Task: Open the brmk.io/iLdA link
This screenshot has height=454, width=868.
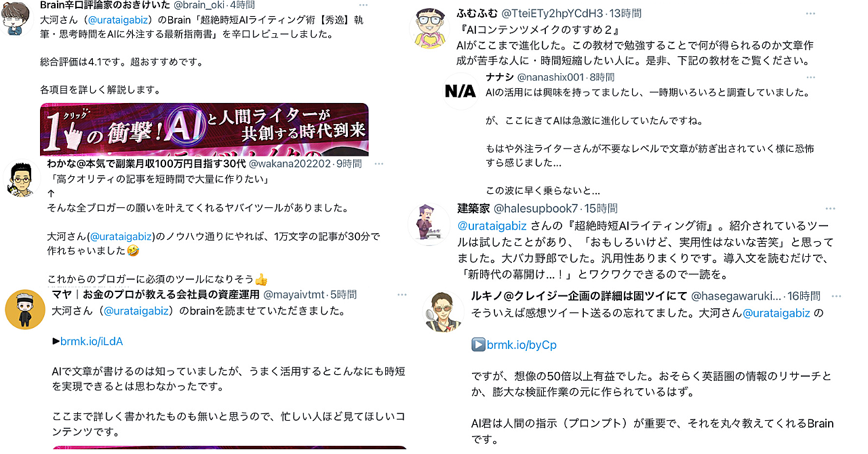Action: tap(91, 342)
